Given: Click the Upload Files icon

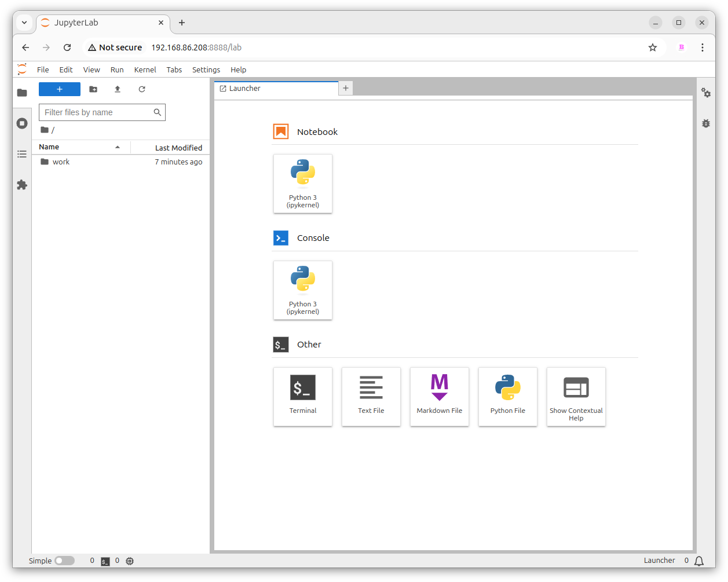Looking at the screenshot, I should point(118,89).
